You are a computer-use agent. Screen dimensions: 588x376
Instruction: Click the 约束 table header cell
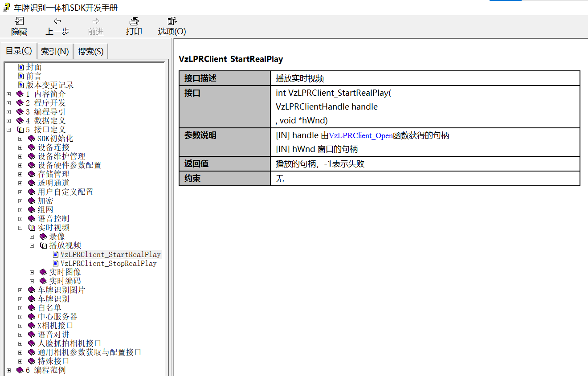click(225, 178)
